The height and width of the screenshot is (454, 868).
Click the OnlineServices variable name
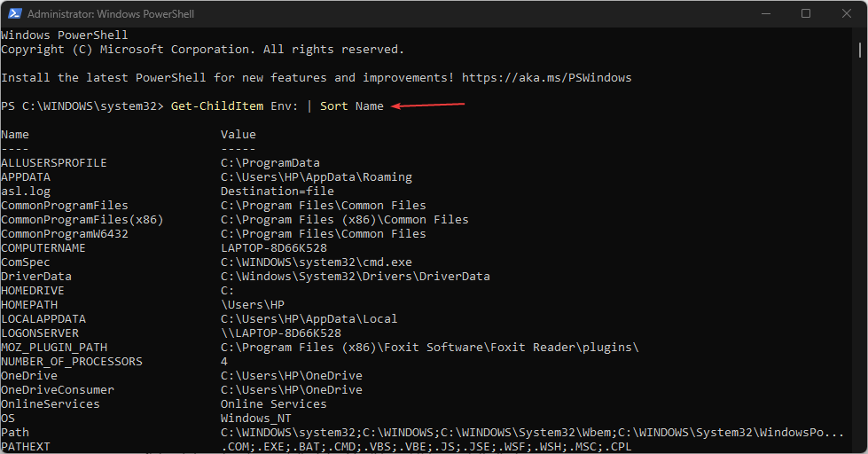51,404
